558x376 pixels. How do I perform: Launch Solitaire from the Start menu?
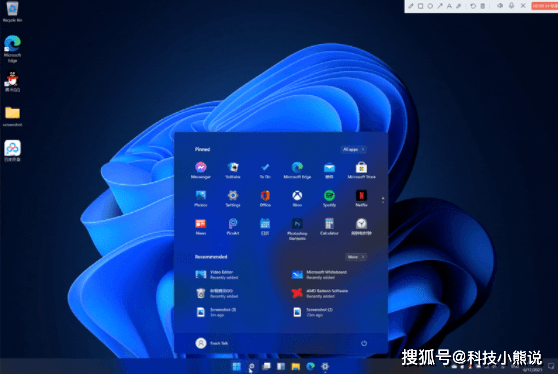233,170
